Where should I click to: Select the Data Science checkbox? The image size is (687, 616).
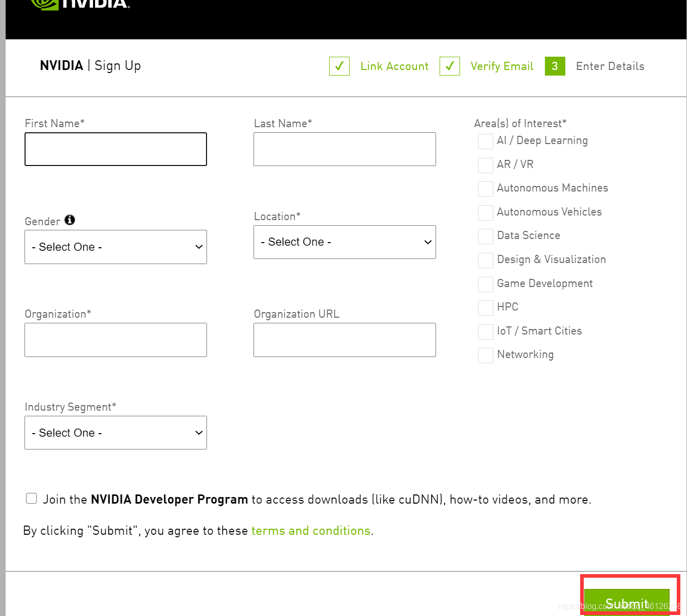click(485, 236)
